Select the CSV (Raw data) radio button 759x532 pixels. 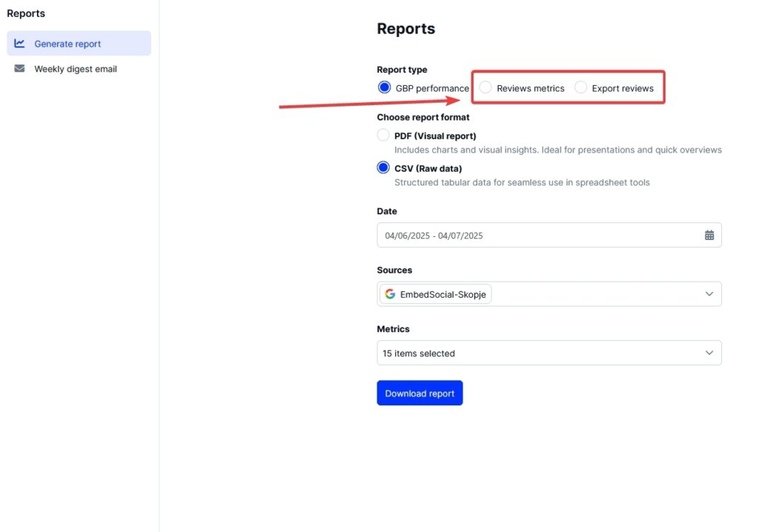click(x=383, y=167)
